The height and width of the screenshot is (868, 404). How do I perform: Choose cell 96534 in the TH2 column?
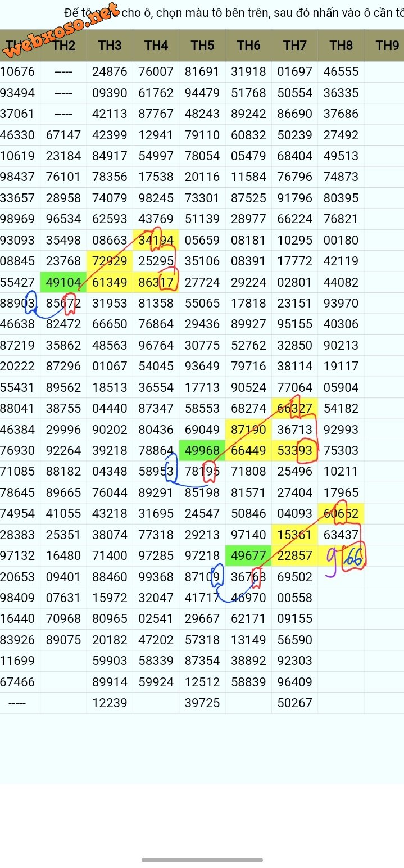[63, 219]
